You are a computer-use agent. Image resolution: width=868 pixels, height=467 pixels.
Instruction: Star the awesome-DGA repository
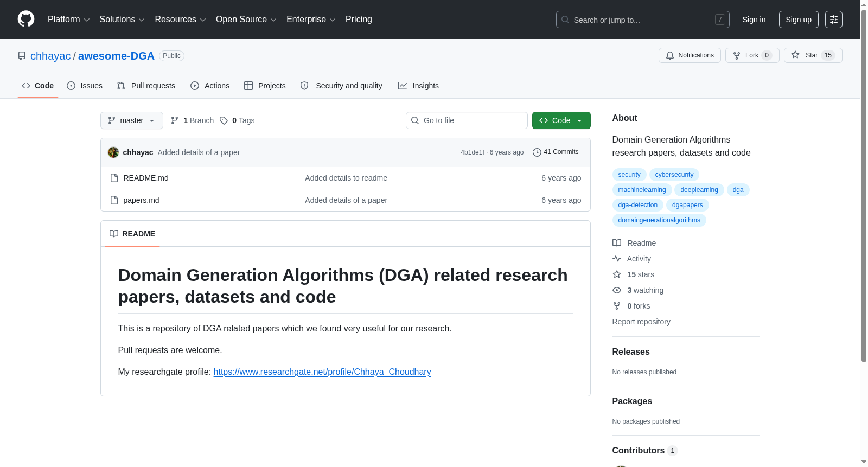coord(813,55)
